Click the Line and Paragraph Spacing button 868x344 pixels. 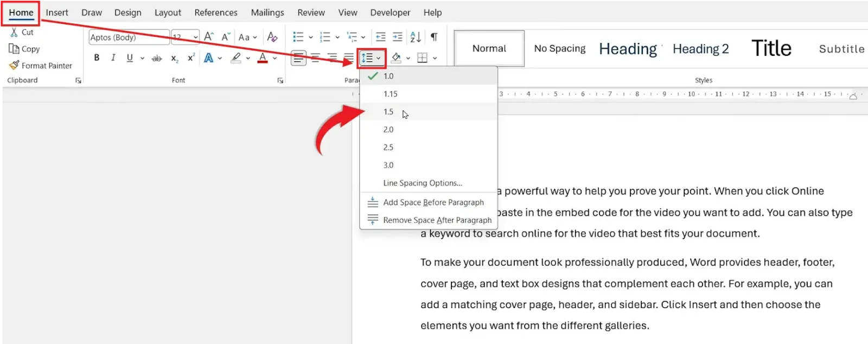[x=371, y=58]
